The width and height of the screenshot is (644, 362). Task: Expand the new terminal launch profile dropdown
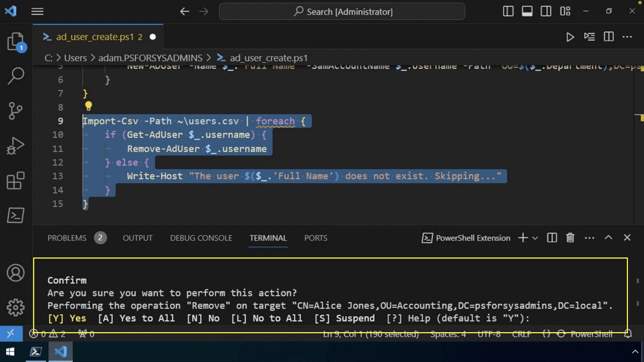[535, 238]
